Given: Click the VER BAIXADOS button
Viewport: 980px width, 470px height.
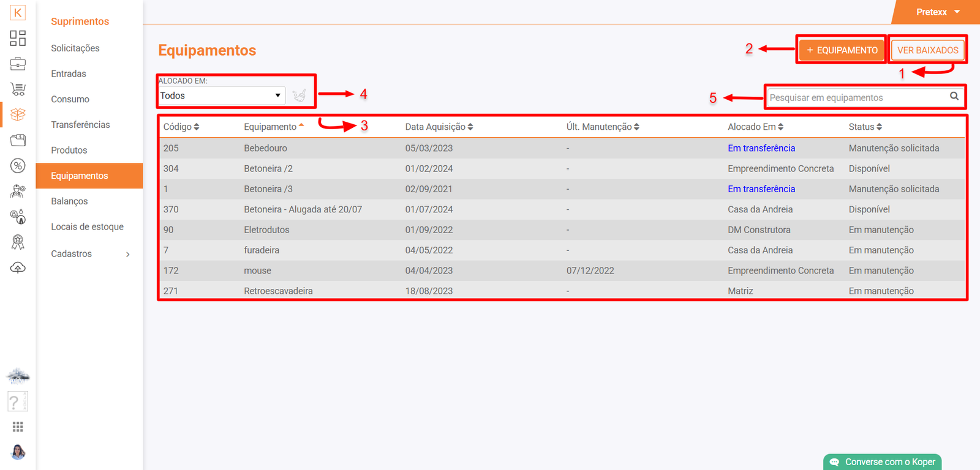Looking at the screenshot, I should pos(927,50).
